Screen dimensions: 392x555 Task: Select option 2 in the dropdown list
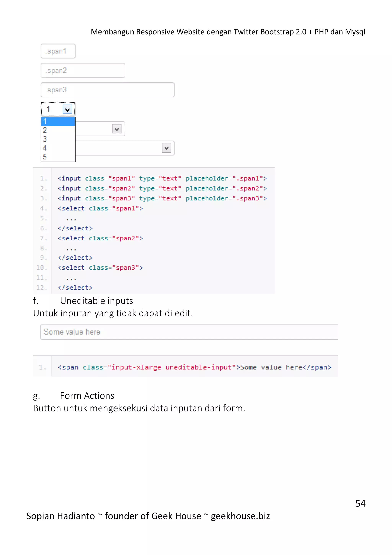(58, 130)
